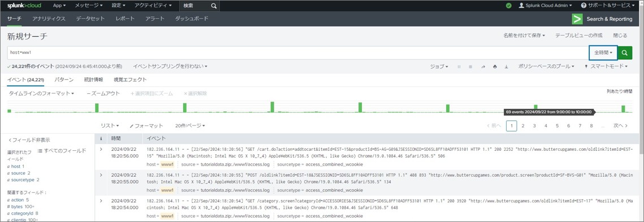Click the green health status check icon

(x=508, y=6)
